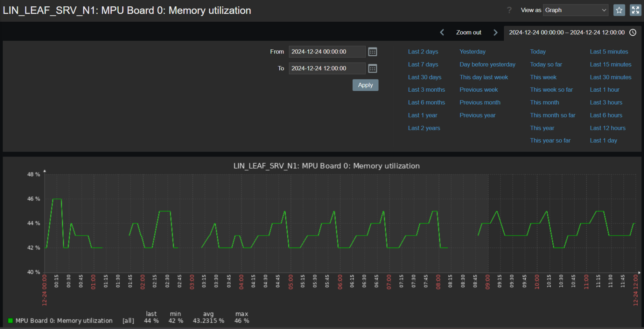Enter fullscreen mode via kiosk icon
This screenshot has height=329, width=644.
point(635,10)
